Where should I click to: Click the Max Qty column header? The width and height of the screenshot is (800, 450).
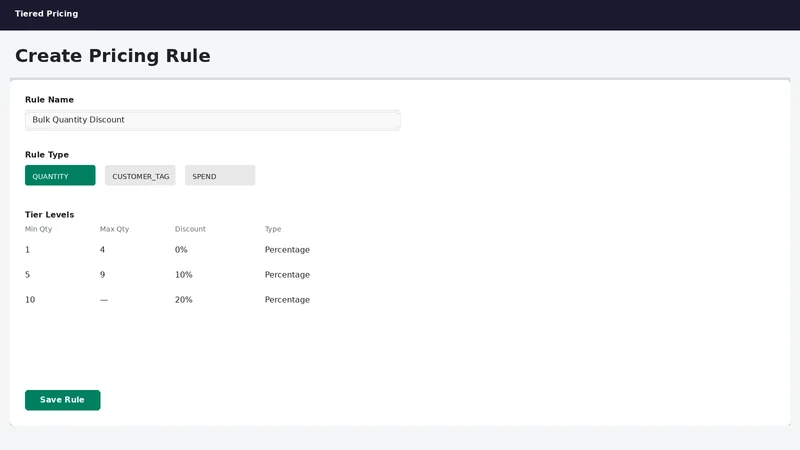(114, 229)
